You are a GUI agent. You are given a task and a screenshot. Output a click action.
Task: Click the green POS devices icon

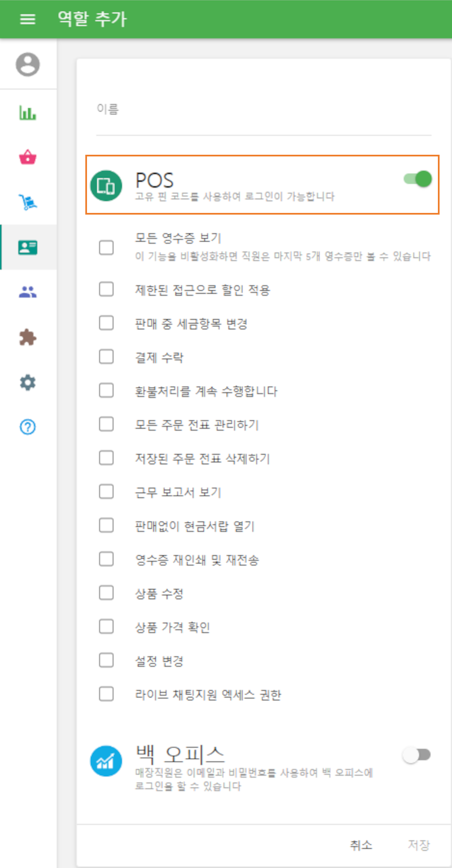pyautogui.click(x=106, y=184)
